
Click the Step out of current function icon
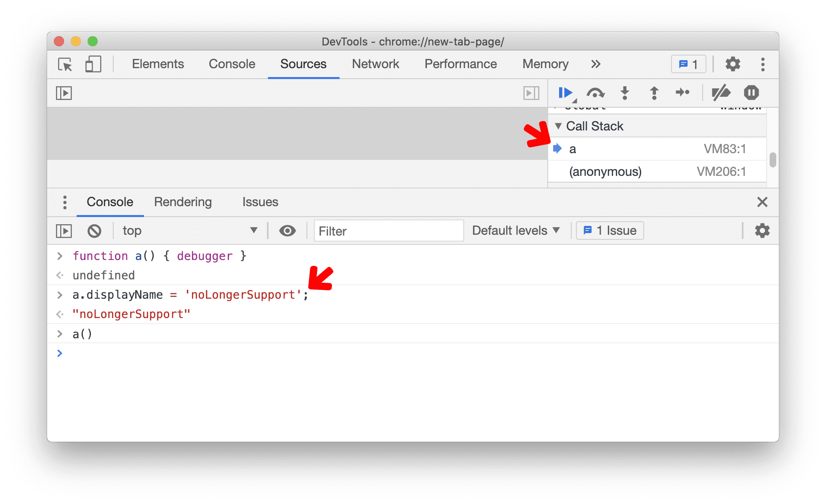click(653, 93)
